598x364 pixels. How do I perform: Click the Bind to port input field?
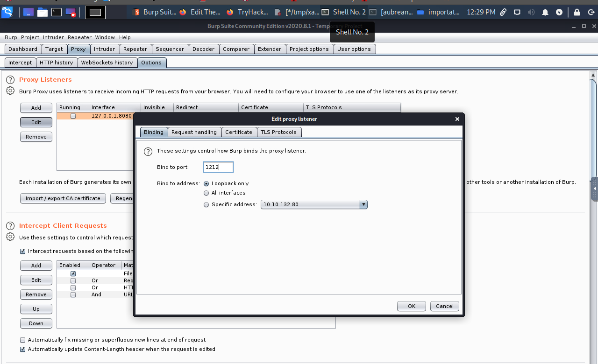click(x=218, y=167)
